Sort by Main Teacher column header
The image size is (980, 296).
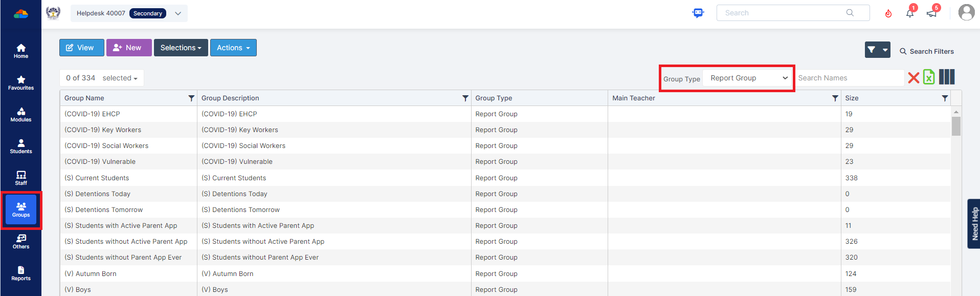pyautogui.click(x=634, y=98)
